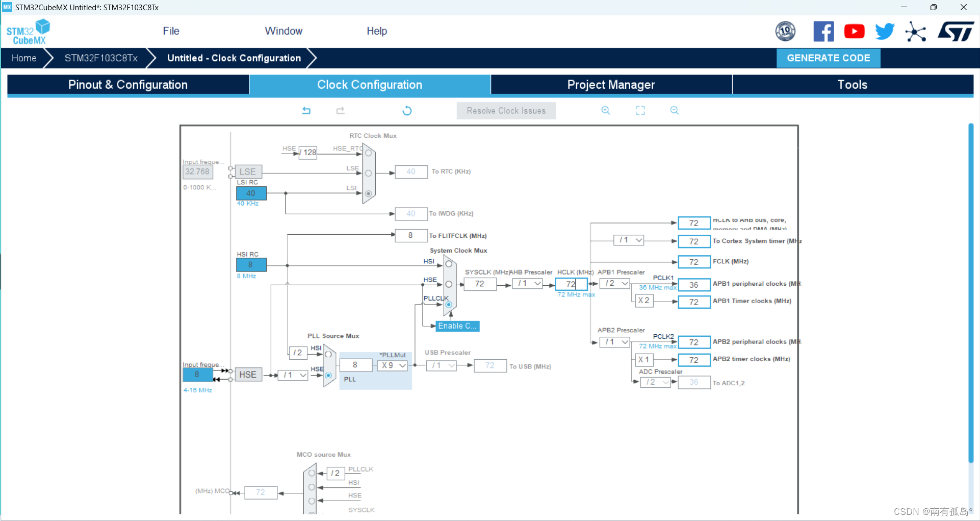Click the STM32F103C8Tx breadcrumb
The height and width of the screenshot is (521, 980).
click(101, 58)
